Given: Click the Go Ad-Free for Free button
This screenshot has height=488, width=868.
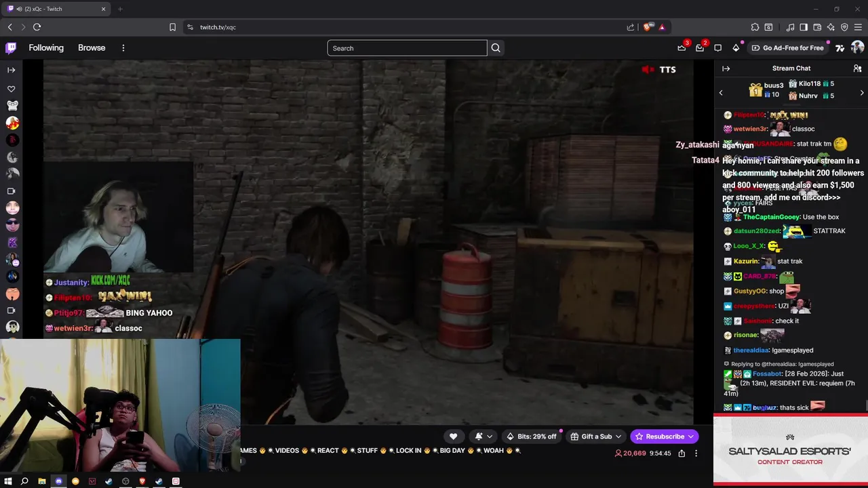Looking at the screenshot, I should point(787,48).
